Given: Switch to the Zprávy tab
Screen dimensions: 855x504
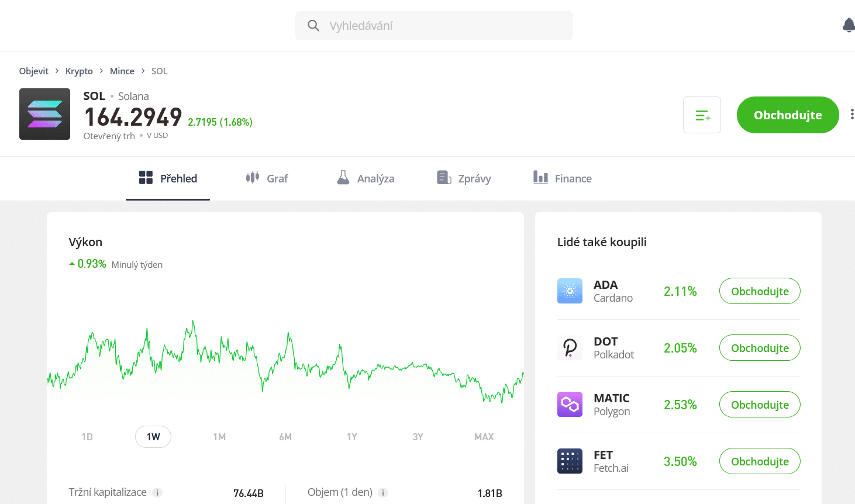Looking at the screenshot, I should [464, 178].
